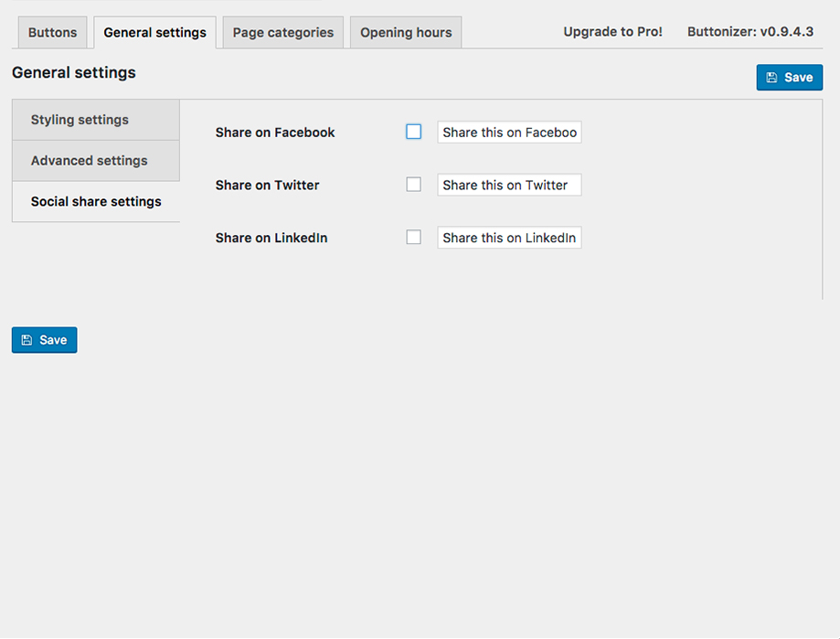Enable the Share on Facebook checkbox
The height and width of the screenshot is (639, 840).
413,132
